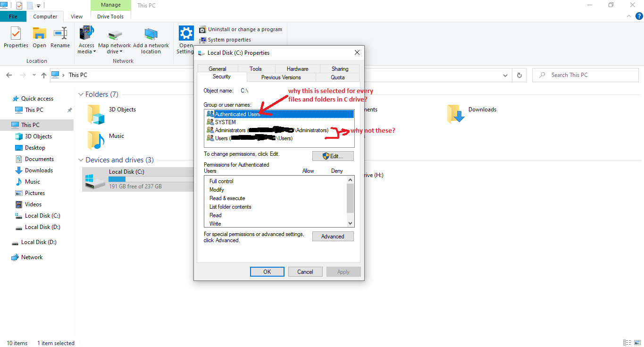Switch to the View ribbon tab
Image resolution: width=644 pixels, height=347 pixels.
coord(77,17)
